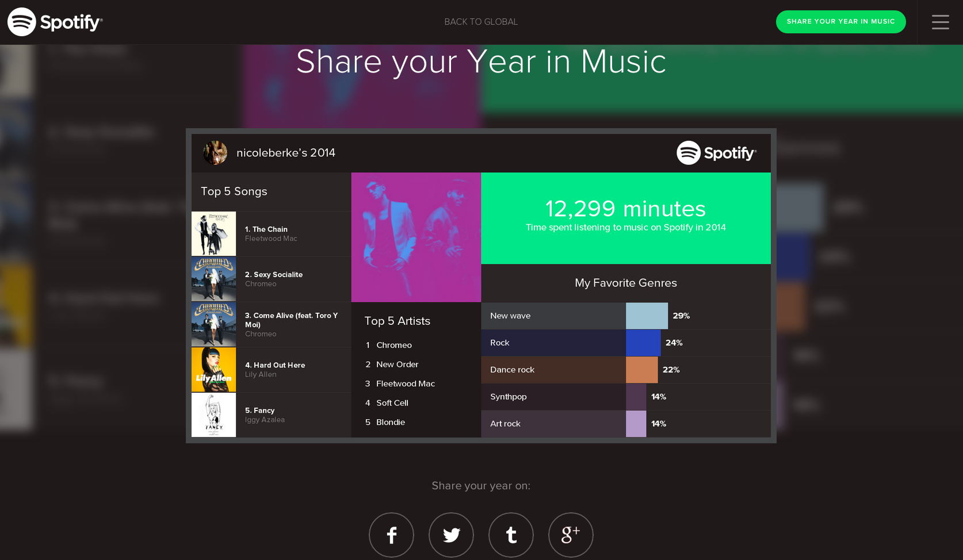Share your year on Google Plus
Viewport: 963px width, 560px height.
[571, 535]
